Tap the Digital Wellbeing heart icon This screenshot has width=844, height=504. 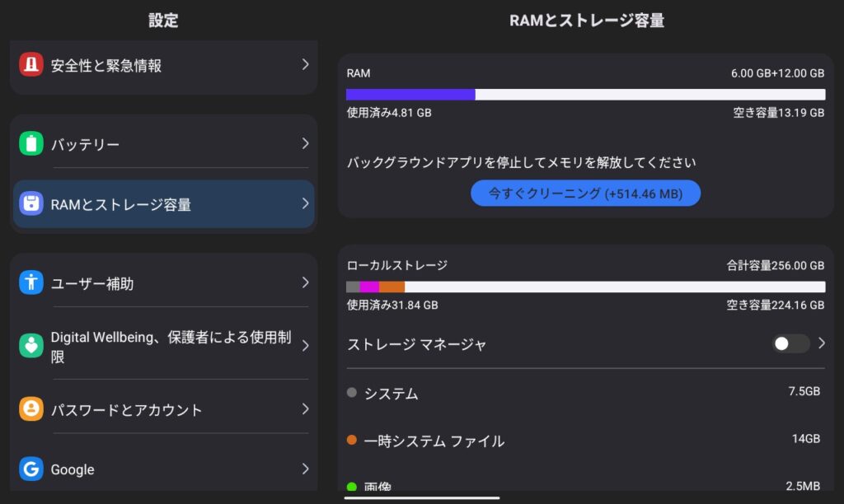point(31,345)
